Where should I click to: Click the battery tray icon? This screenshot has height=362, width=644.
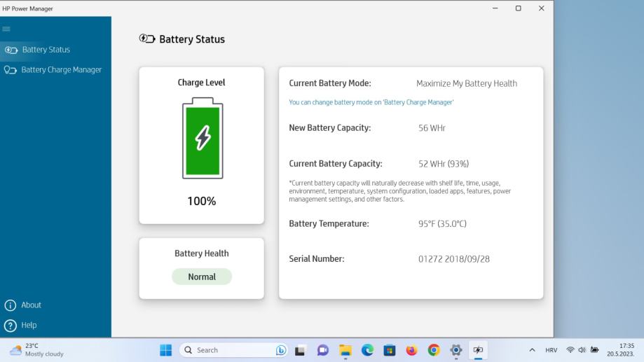594,350
